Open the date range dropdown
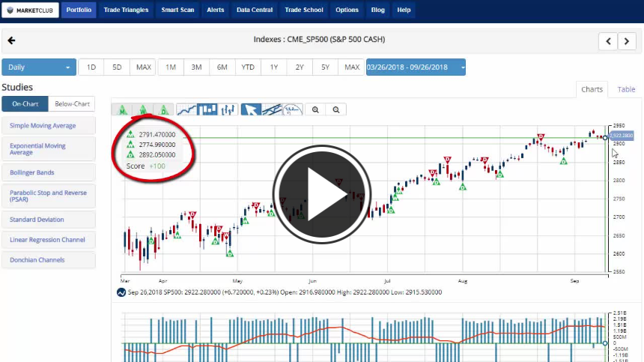This screenshot has width=644, height=362. (416, 67)
